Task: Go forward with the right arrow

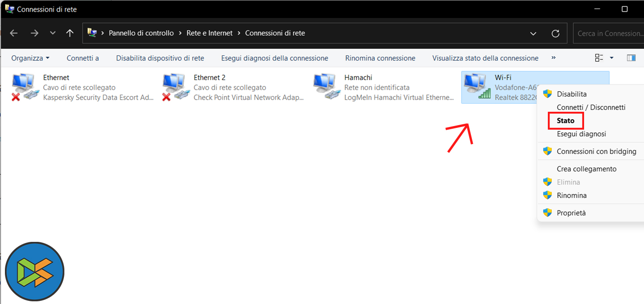Action: tap(34, 33)
